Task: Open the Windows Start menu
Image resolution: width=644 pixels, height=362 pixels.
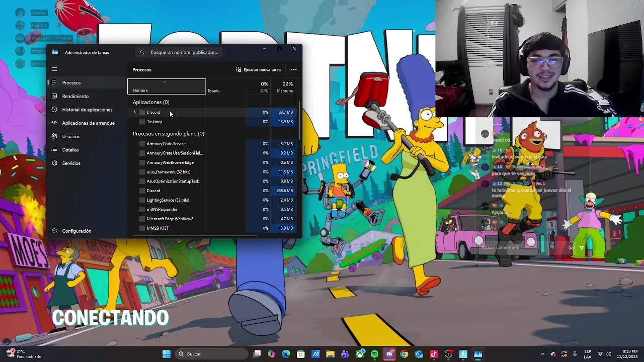Action: pos(167,354)
